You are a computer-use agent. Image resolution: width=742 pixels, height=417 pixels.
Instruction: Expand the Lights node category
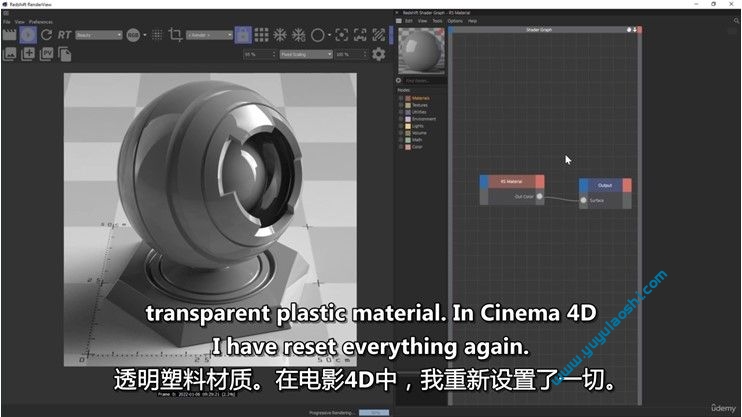pos(401,126)
